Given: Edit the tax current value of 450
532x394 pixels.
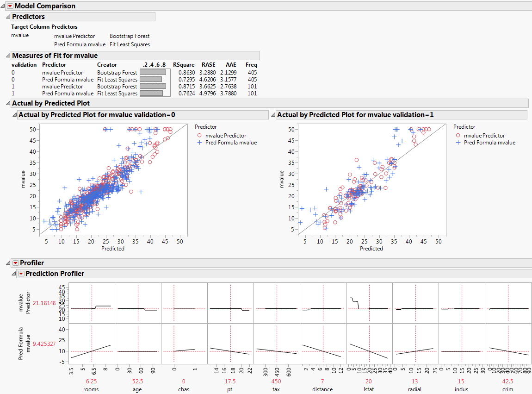Looking at the screenshot, I should [x=276, y=381].
